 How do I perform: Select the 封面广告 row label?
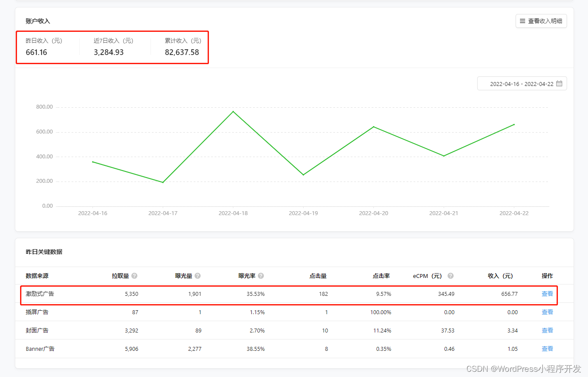[37, 331]
